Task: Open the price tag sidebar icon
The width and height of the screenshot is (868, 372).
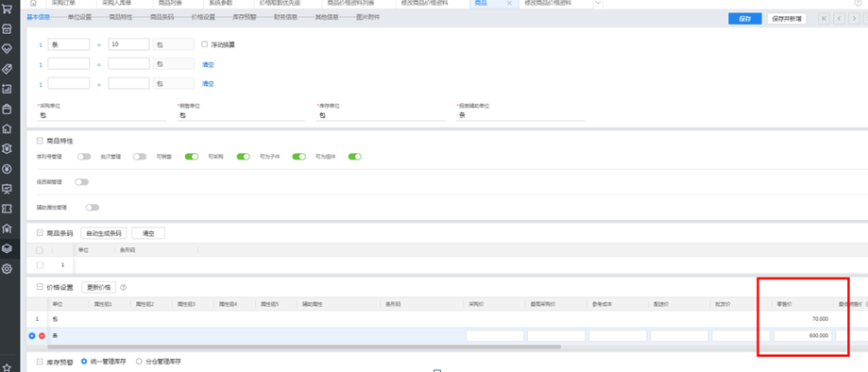Action: (8, 69)
